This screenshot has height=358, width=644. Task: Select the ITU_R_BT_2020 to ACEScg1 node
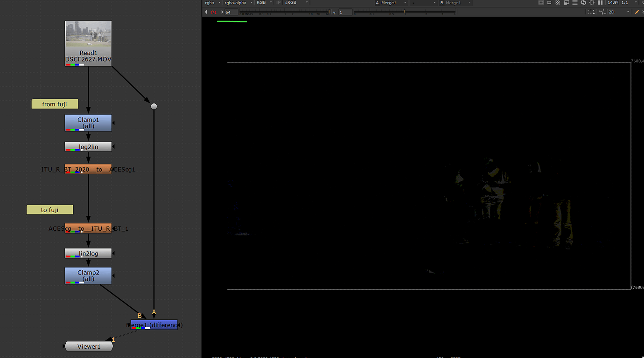pos(88,169)
